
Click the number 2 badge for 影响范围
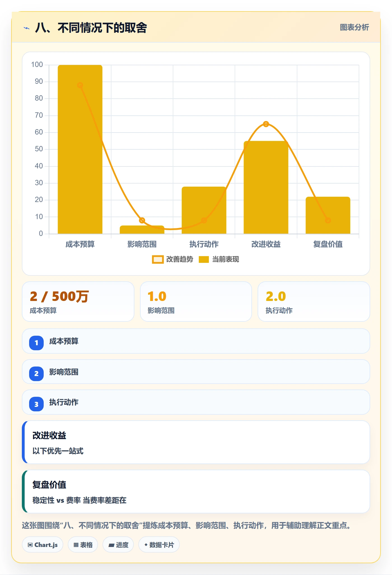tap(36, 374)
